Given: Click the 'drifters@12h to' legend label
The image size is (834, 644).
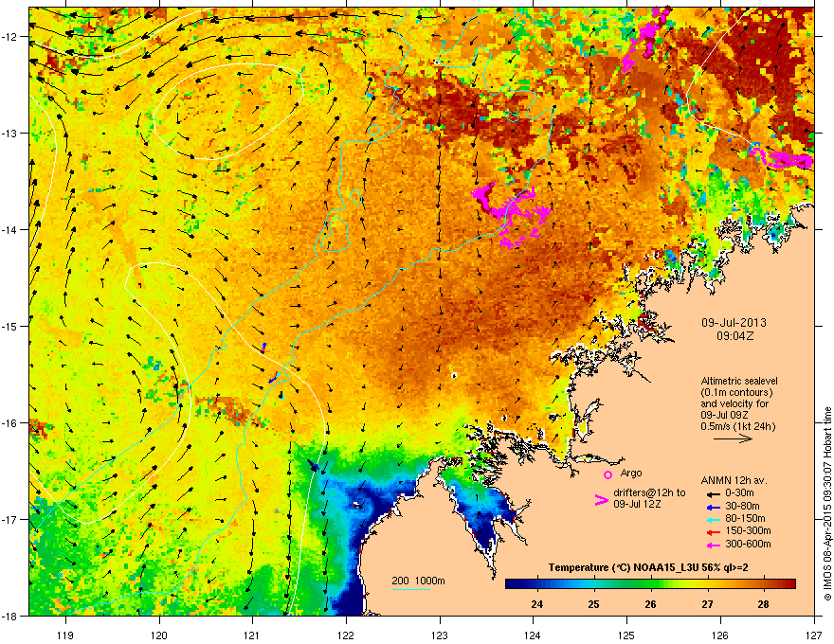Looking at the screenshot, I should 649,492.
